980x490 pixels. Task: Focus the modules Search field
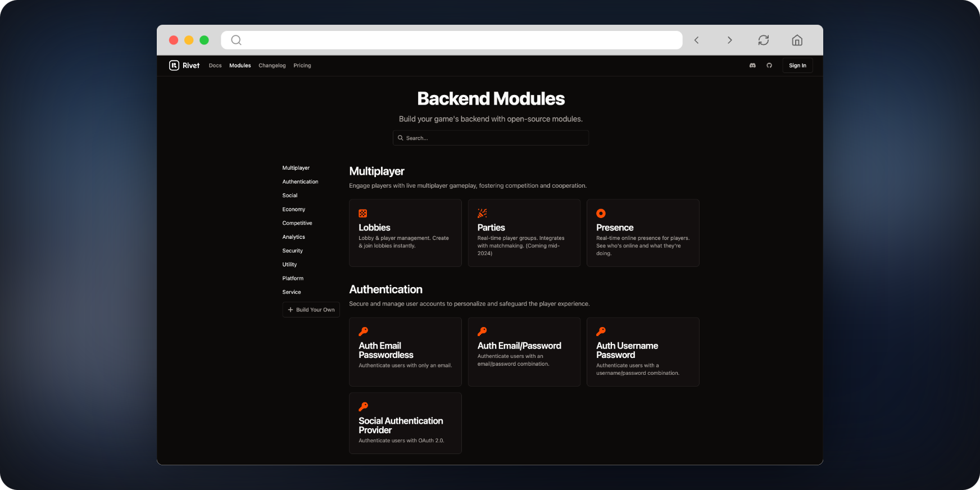pos(491,138)
